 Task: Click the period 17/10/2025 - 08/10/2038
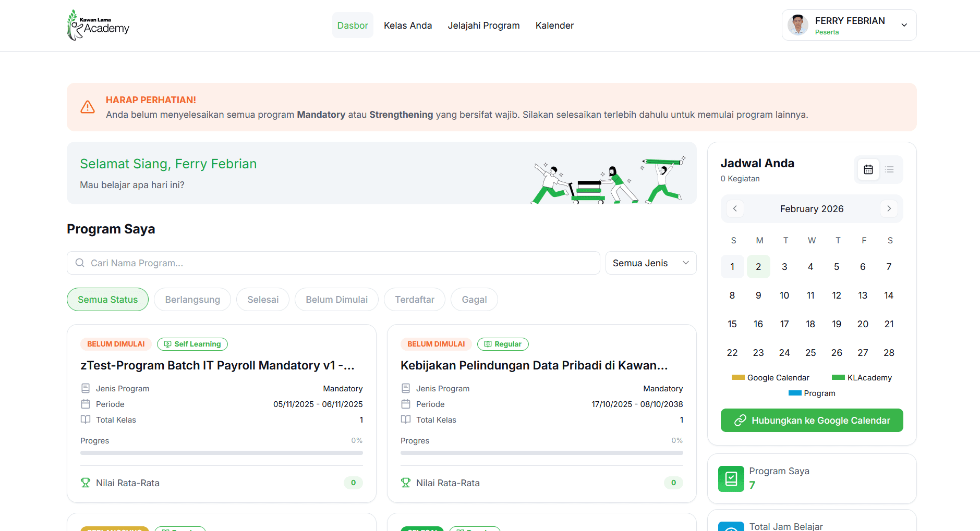[x=637, y=404]
